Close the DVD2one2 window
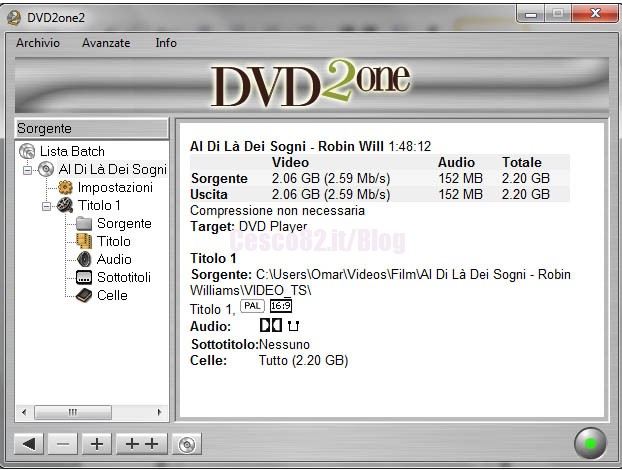This screenshot has height=470, width=622. click(594, 14)
